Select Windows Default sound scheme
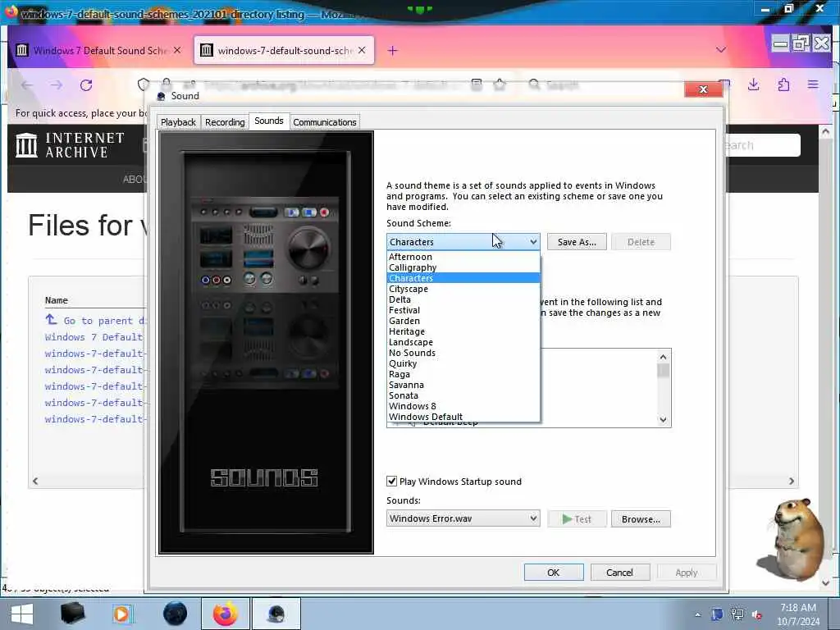This screenshot has width=840, height=630. click(x=463, y=417)
